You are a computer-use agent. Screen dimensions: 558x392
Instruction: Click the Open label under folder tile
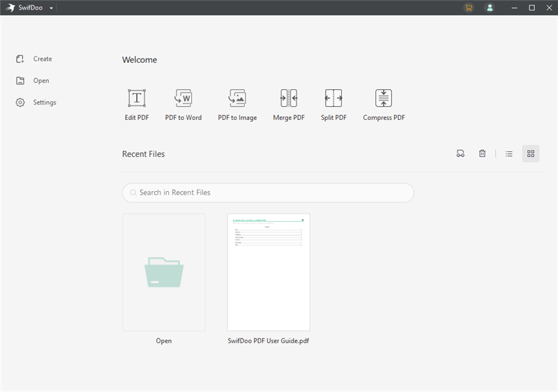coord(164,341)
